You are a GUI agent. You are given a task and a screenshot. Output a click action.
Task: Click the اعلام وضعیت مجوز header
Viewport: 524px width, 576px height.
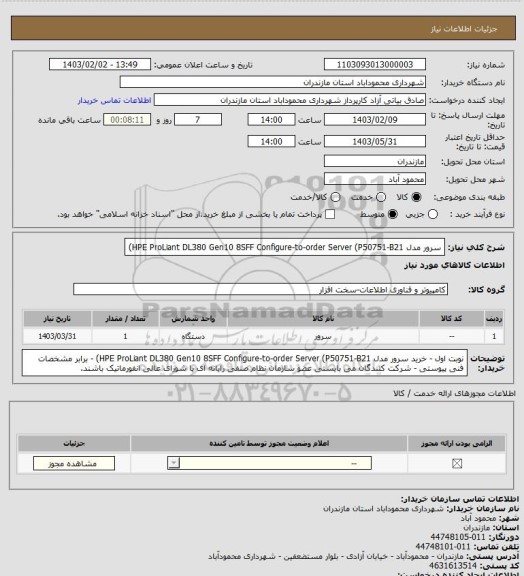pyautogui.click(x=269, y=443)
